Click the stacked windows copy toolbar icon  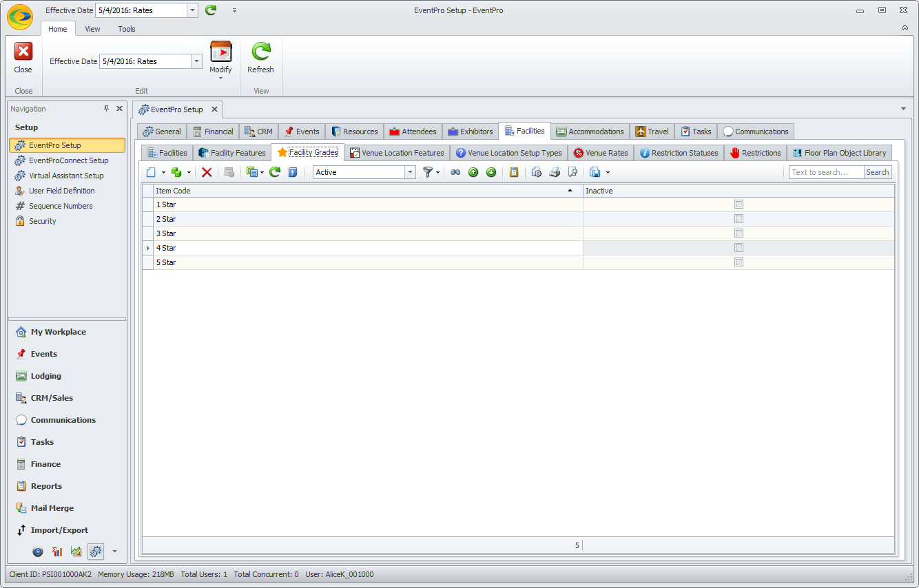coord(251,172)
